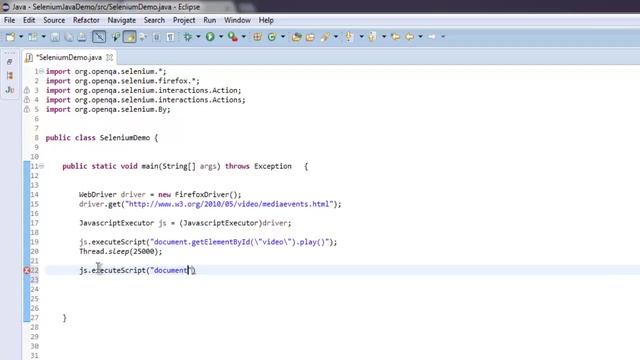Open the Navigate menu
640x360 pixels.
click(x=122, y=20)
